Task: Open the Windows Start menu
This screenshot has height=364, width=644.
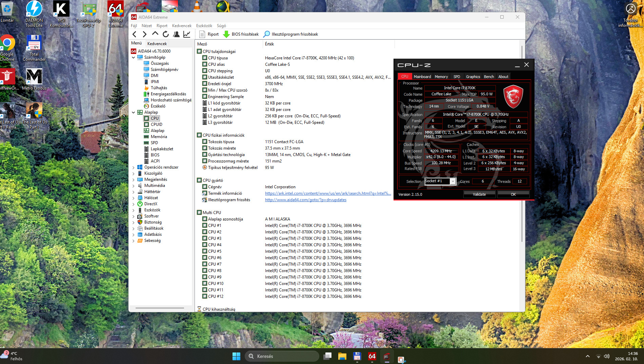Action: click(x=236, y=356)
